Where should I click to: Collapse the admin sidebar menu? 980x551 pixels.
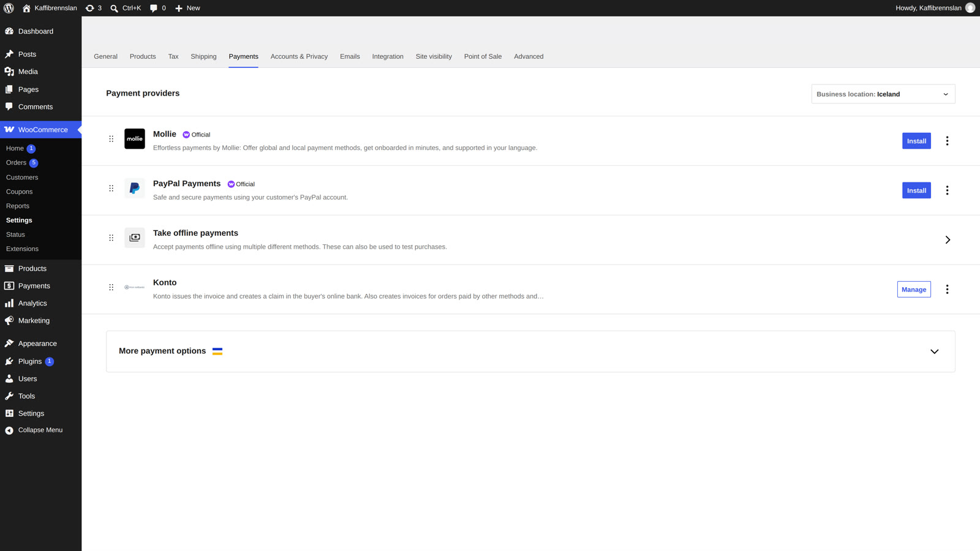point(40,430)
